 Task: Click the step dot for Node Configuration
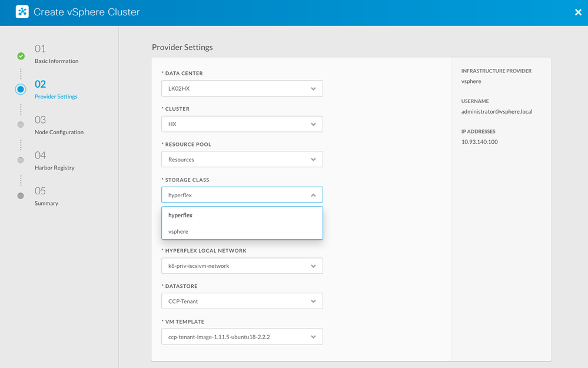[21, 125]
